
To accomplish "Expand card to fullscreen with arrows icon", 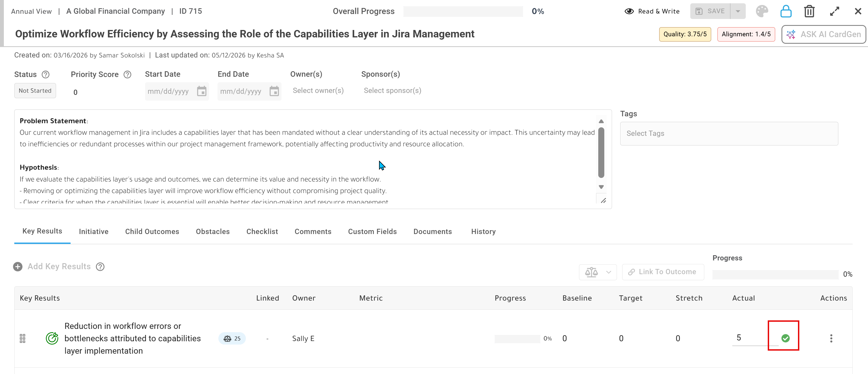I will click(x=834, y=11).
